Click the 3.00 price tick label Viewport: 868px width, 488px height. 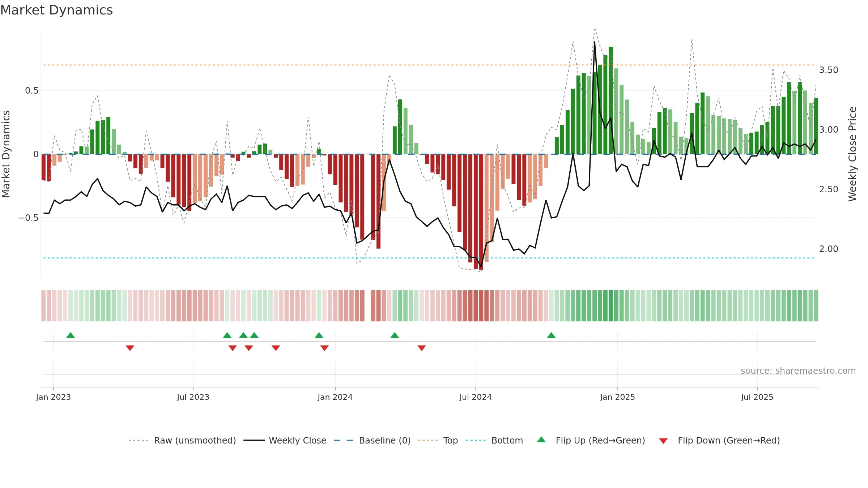click(x=829, y=129)
